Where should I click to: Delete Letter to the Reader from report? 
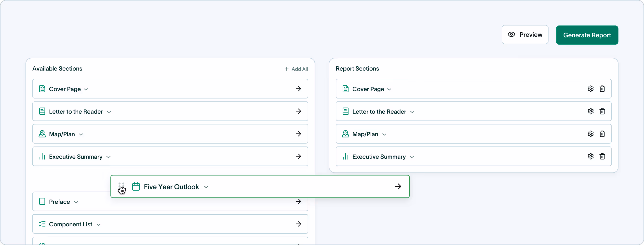pos(602,111)
